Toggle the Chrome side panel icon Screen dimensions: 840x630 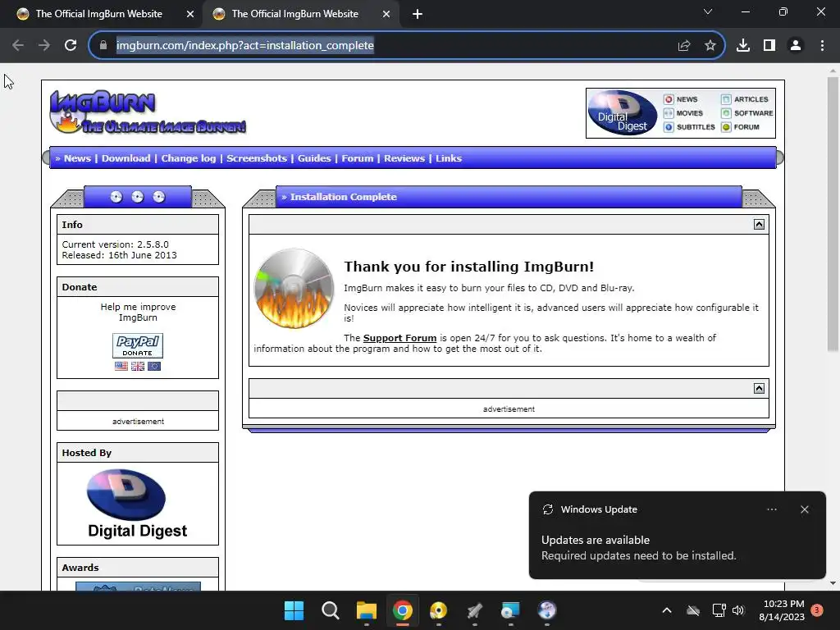coord(769,45)
